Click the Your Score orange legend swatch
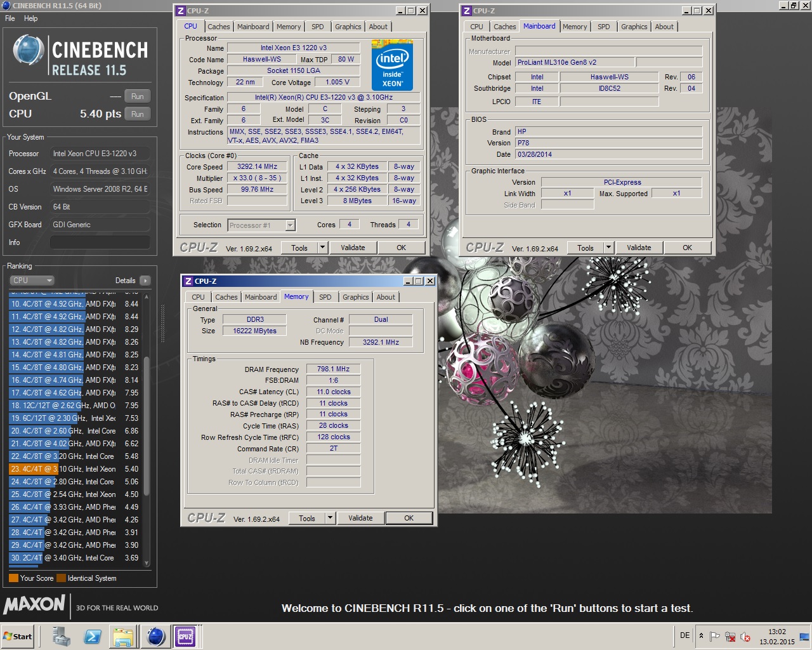This screenshot has height=650, width=812. 13,578
